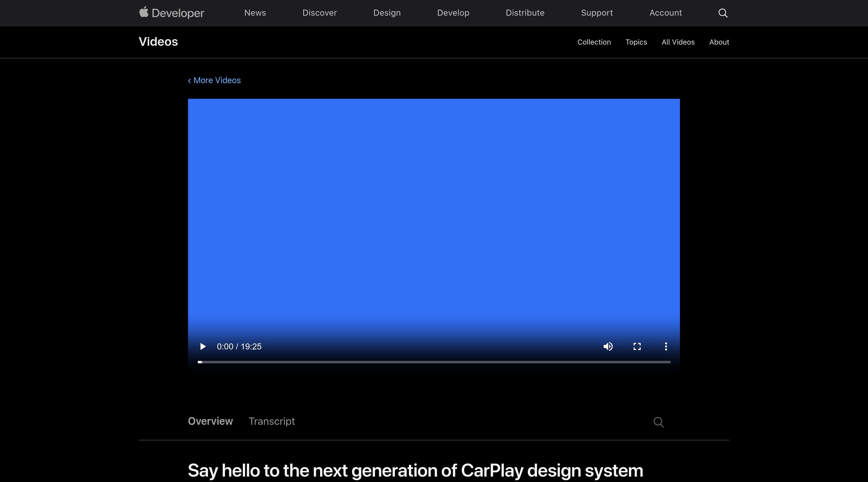Open the search icon in top navigation
This screenshot has width=868, height=482.
(723, 13)
